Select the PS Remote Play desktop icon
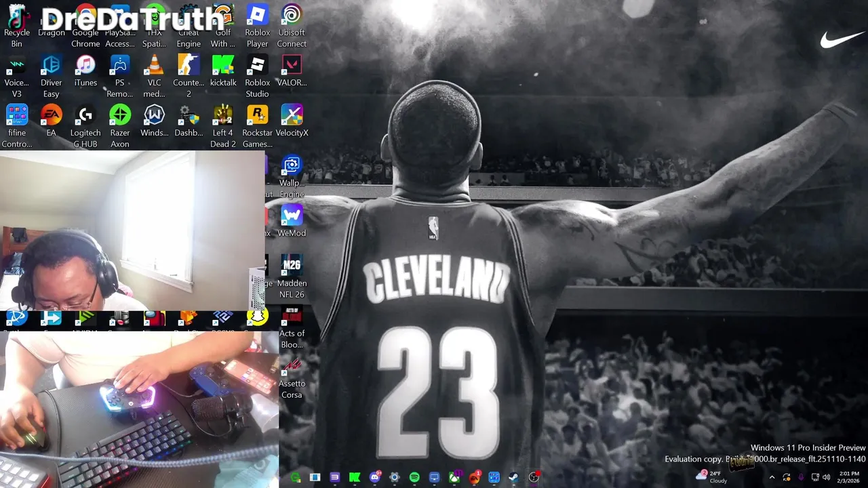The image size is (868, 488). pyautogui.click(x=120, y=77)
